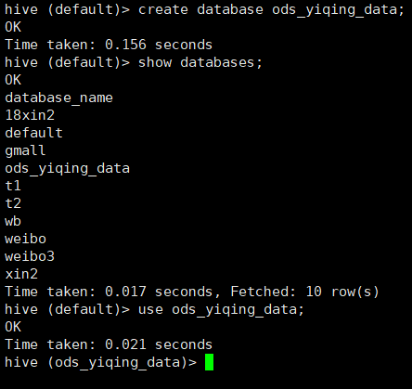Click the create database ods_yiqing_data command

point(271,9)
